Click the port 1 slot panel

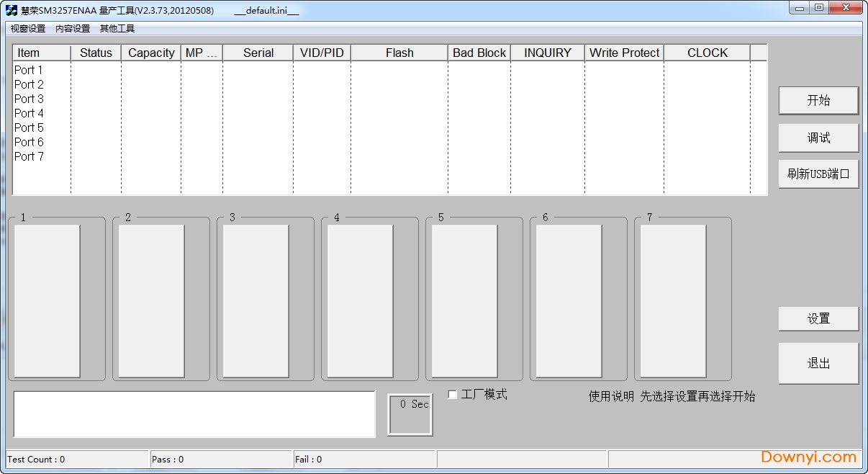coord(48,301)
